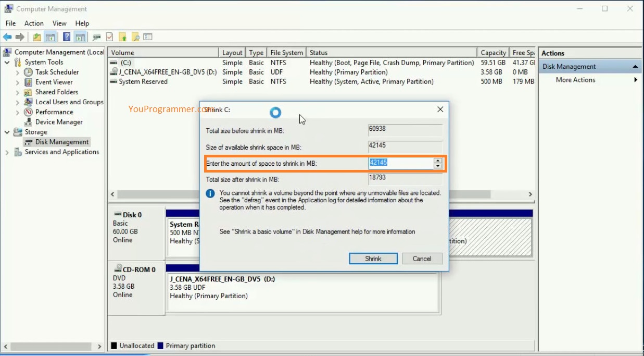Viewport: 644px width, 356px height.
Task: Click the toolbar icon with red checkmark
Action: tap(109, 37)
